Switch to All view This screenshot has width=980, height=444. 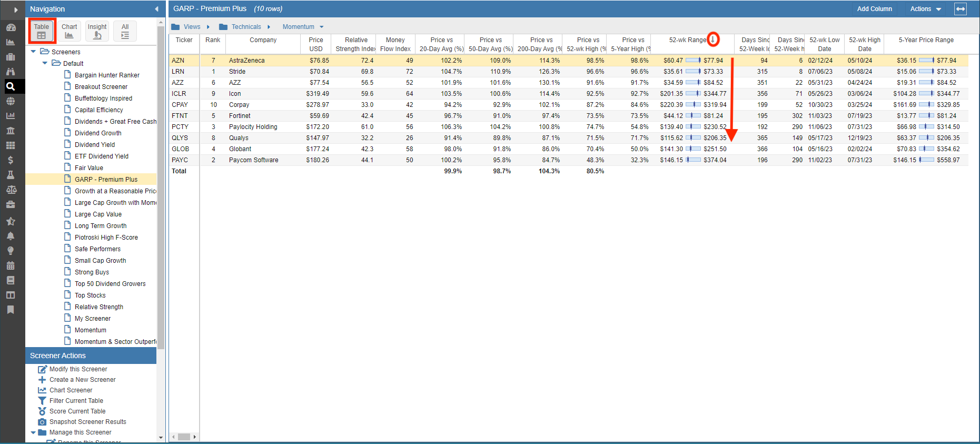coord(125,31)
